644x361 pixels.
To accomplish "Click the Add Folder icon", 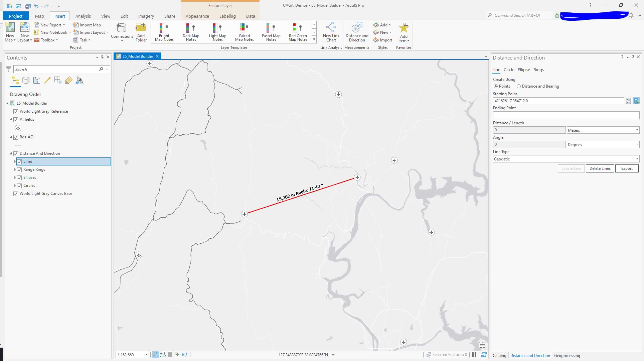I will tap(141, 32).
